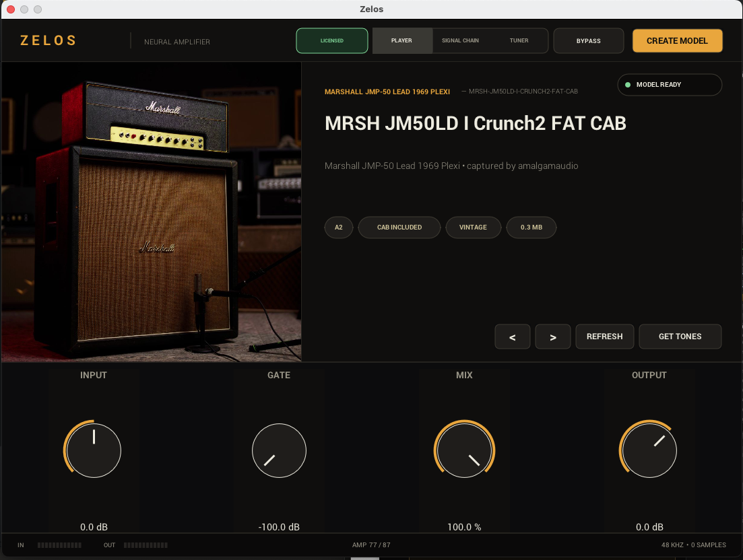The width and height of the screenshot is (743, 560).
Task: Click the Cab Included tag
Action: (x=399, y=228)
